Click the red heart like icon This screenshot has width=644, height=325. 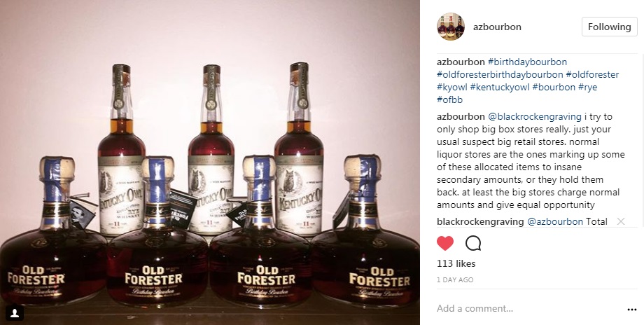click(x=444, y=243)
